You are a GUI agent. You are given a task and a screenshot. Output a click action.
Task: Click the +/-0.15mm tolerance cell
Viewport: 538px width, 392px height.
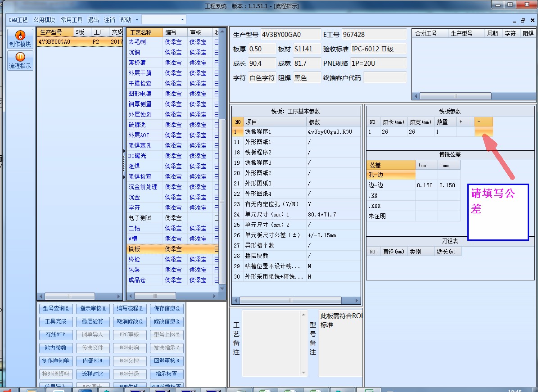(333, 235)
